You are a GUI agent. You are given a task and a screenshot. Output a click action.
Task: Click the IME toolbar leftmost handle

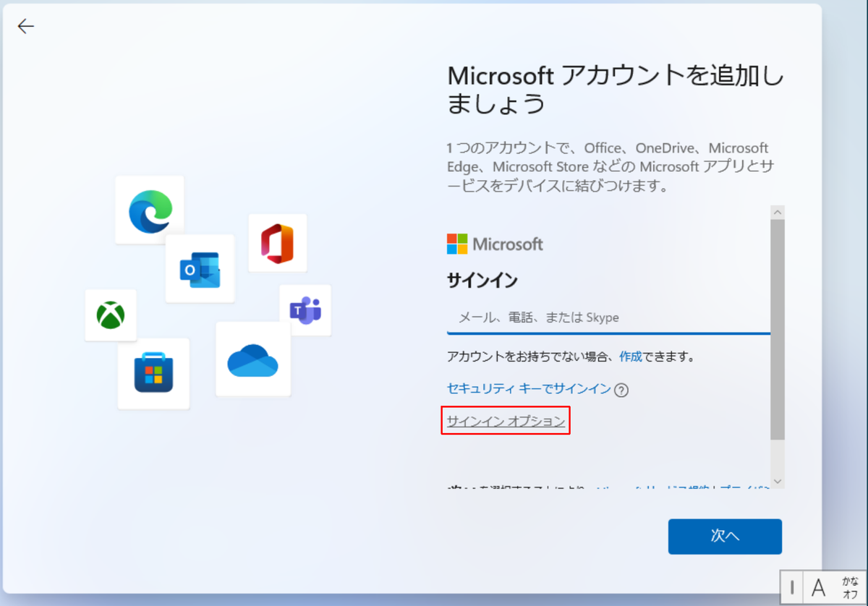[x=792, y=586]
